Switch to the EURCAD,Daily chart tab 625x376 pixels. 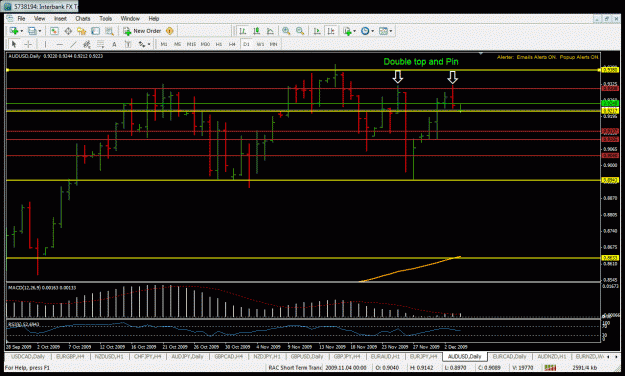point(509,356)
